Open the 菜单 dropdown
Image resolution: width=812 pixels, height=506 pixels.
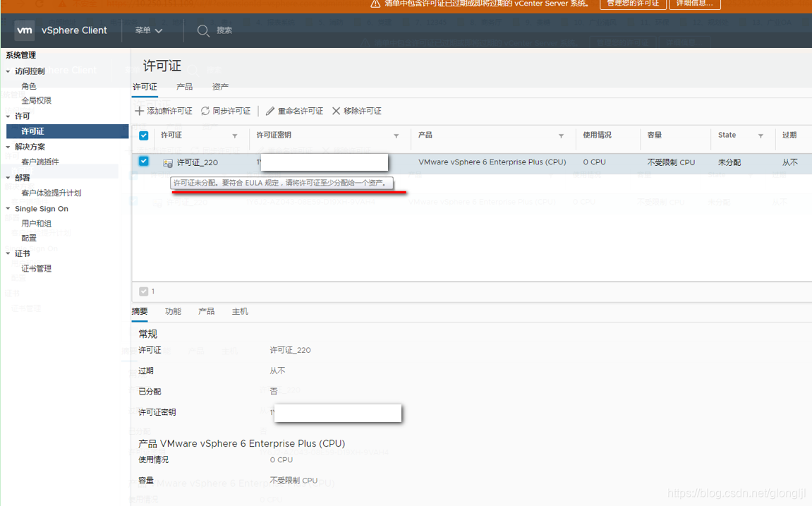pos(149,30)
